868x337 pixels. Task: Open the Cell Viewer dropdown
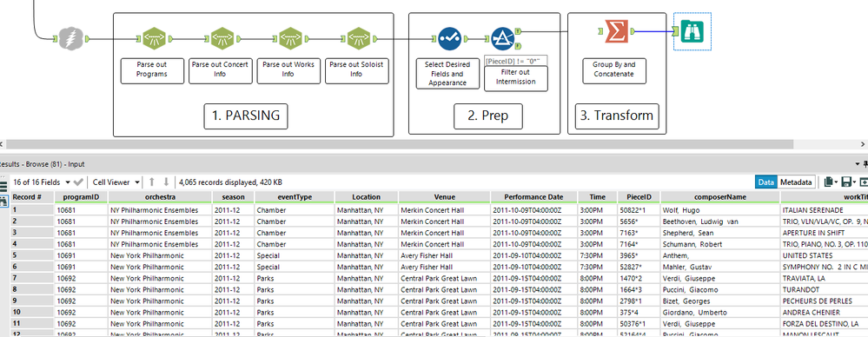[115, 182]
